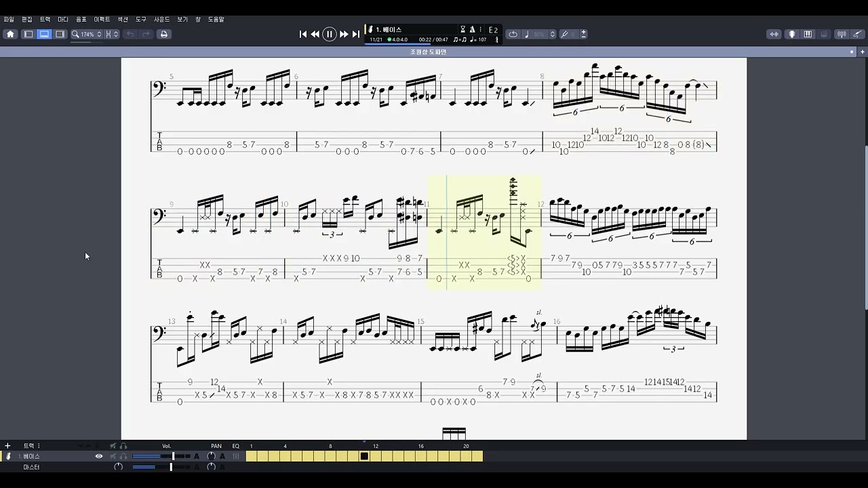Click the undo arrow icon
This screenshot has width=868, height=488.
coord(130,34)
